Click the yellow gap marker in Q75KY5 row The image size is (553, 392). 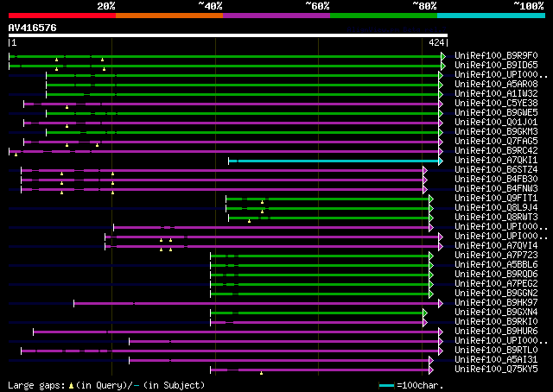click(261, 373)
